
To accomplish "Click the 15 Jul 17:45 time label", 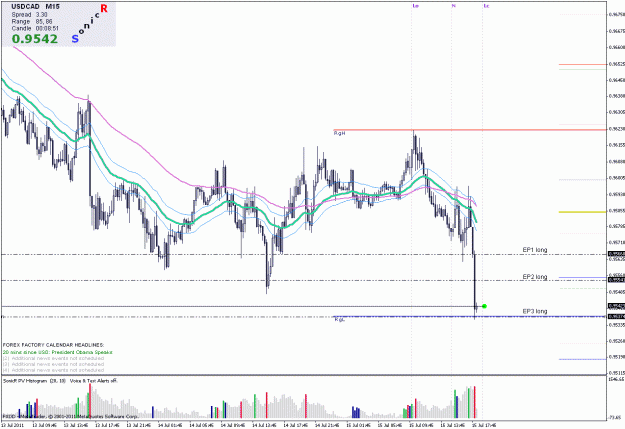I will 484,425.
